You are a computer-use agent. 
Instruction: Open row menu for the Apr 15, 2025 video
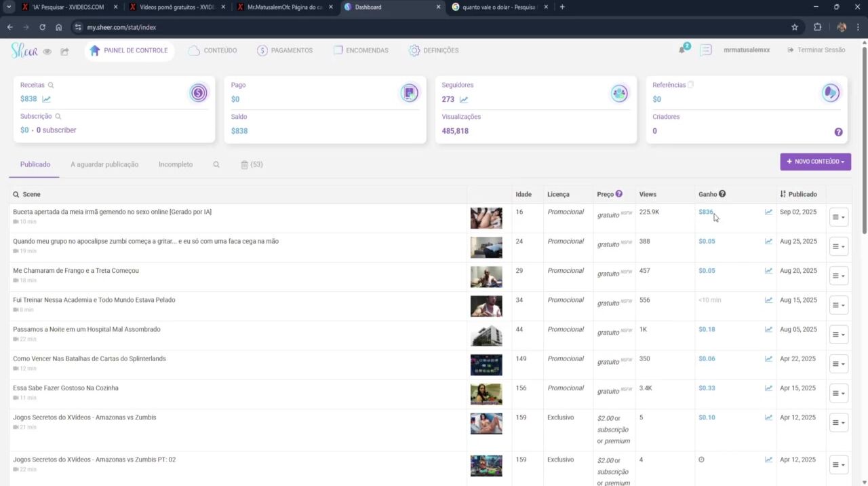[838, 393]
